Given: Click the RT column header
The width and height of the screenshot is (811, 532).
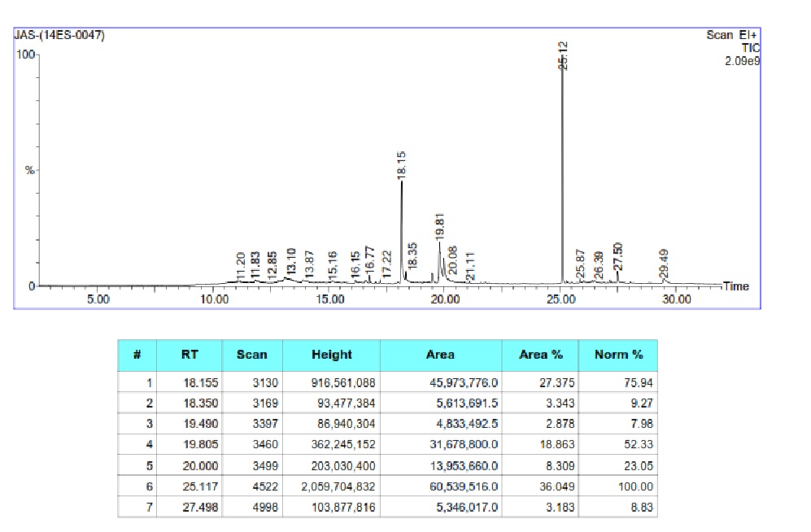Looking at the screenshot, I should point(190,355).
